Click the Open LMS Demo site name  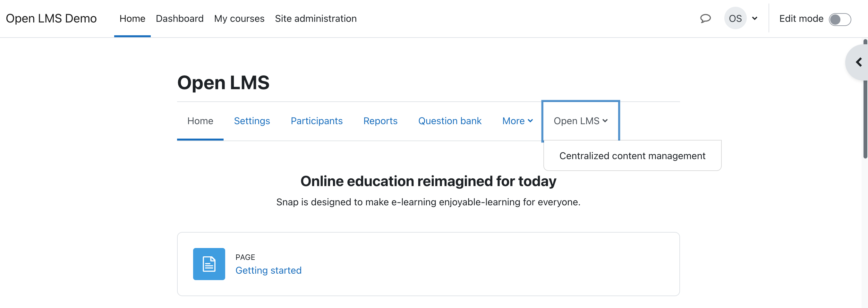[x=51, y=18]
